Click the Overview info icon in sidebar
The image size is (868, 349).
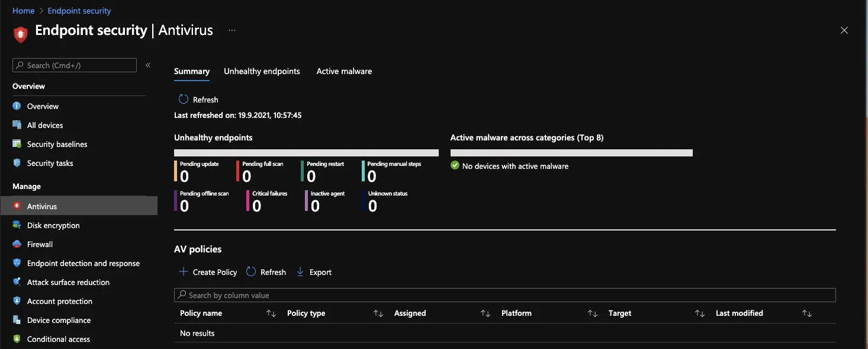(17, 106)
